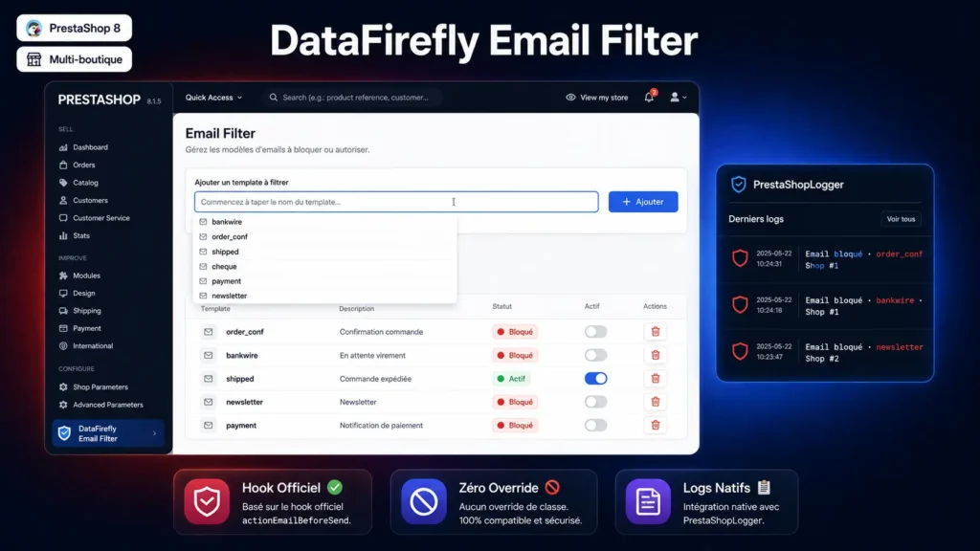980x551 pixels.
Task: Disable the shipped Actif switch
Action: [x=595, y=379]
